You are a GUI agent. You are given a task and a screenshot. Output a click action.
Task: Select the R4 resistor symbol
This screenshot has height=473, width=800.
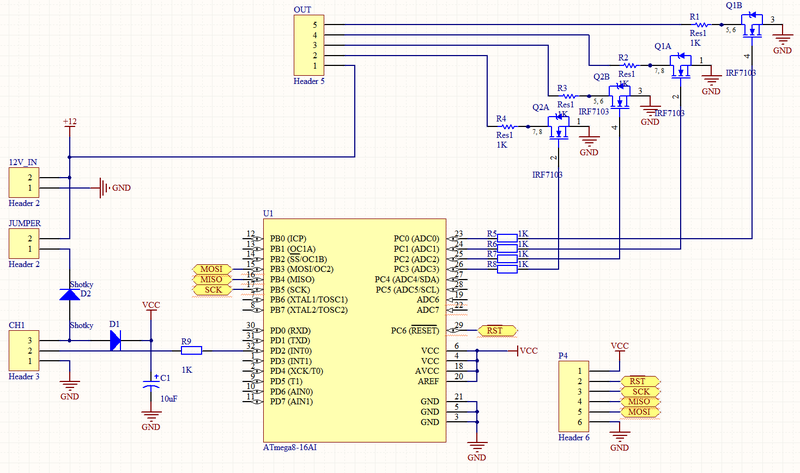[508, 127]
